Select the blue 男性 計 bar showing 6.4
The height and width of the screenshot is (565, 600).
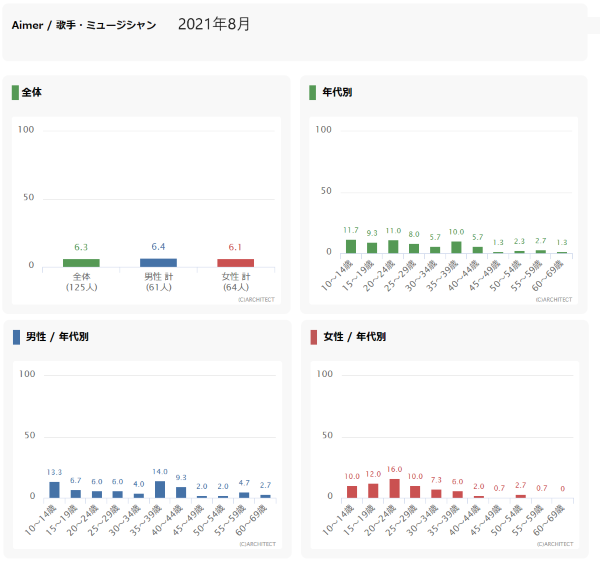[158, 262]
